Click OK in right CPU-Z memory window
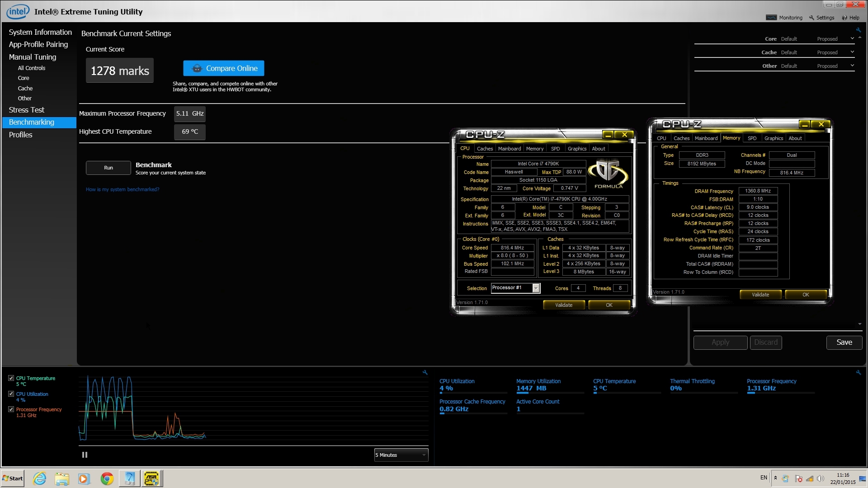 [806, 295]
